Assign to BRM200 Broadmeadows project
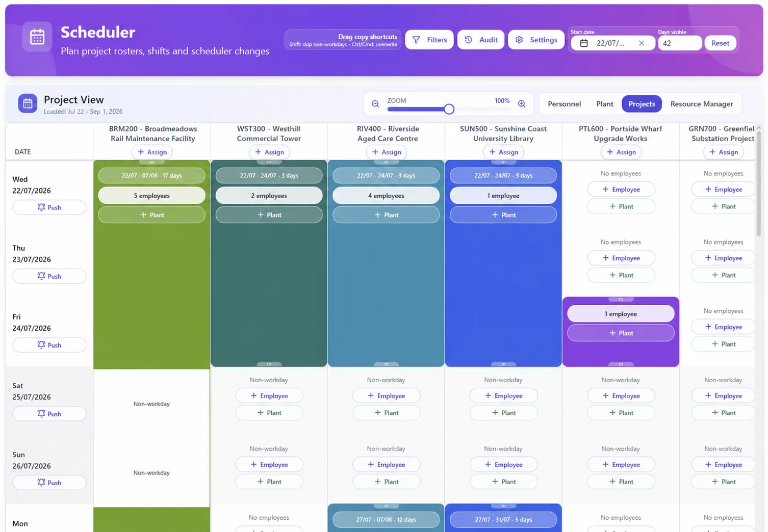 pos(152,152)
